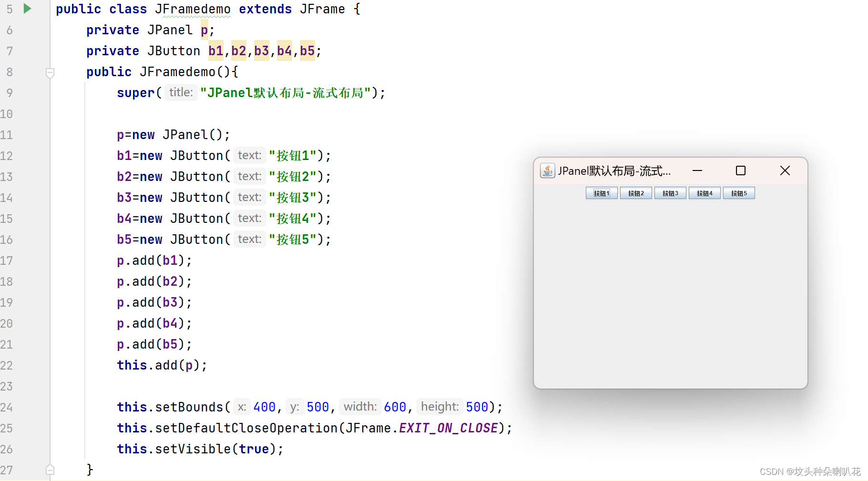This screenshot has height=481, width=868.
Task: Click the string "按钮1" on line 12
Action: (x=293, y=156)
